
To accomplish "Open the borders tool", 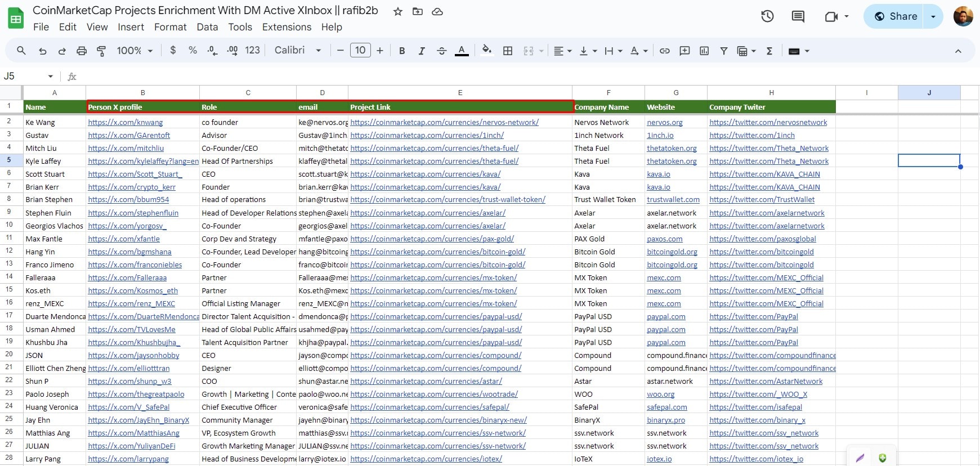I will point(508,51).
